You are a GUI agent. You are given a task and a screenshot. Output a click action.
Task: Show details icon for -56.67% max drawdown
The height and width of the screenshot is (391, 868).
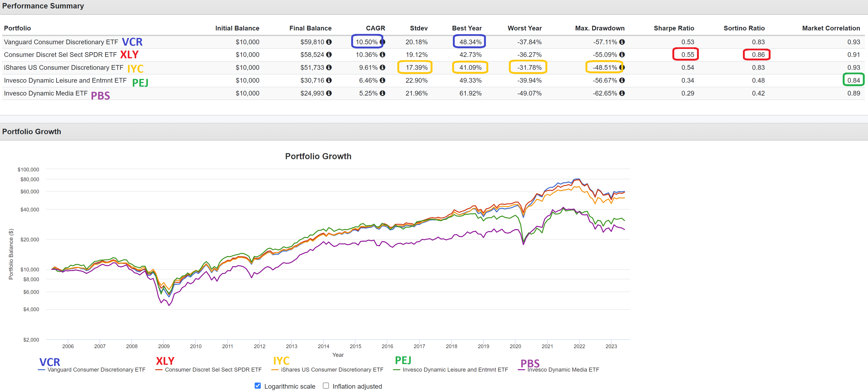point(622,80)
